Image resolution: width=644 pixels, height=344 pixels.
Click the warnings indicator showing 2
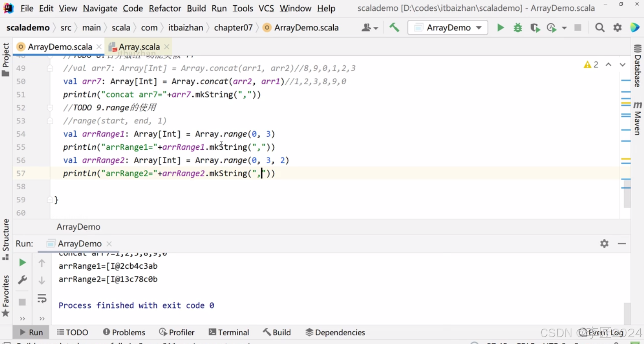point(591,65)
